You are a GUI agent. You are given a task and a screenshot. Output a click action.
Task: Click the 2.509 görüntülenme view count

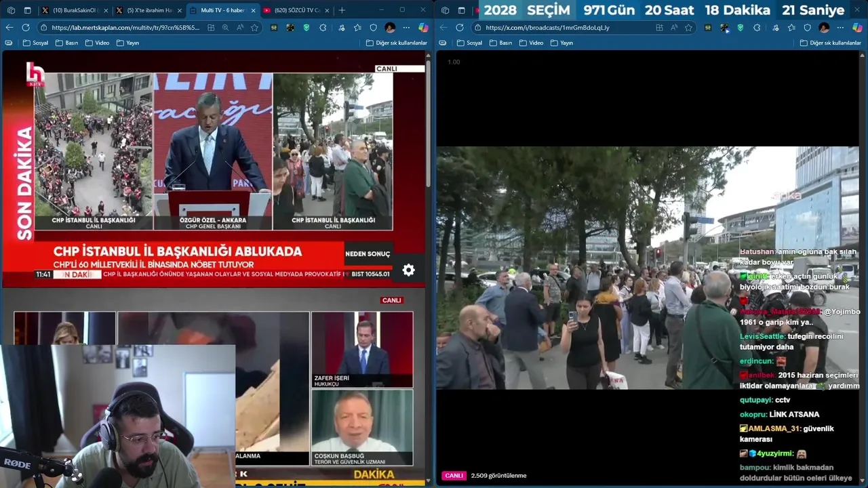tap(498, 476)
